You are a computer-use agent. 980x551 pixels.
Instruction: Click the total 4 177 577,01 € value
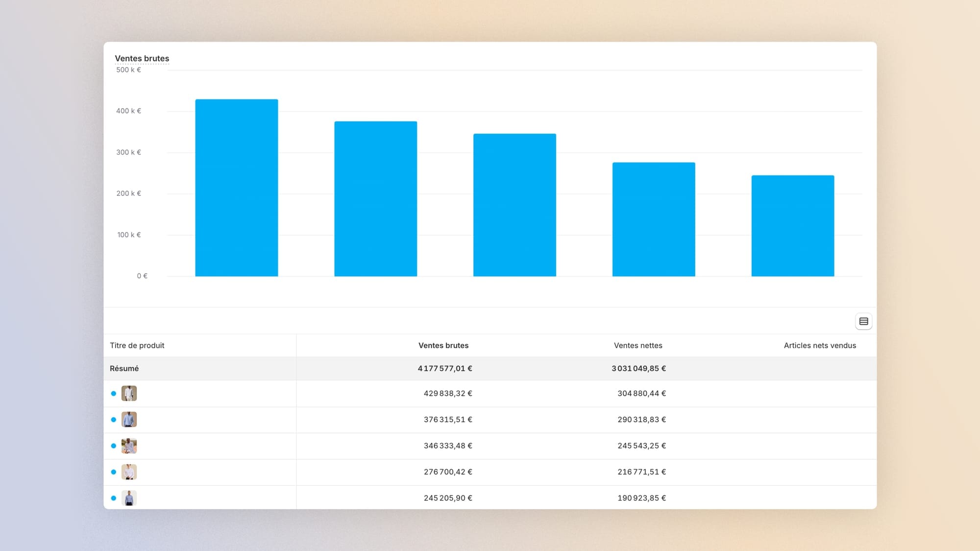[x=445, y=368]
